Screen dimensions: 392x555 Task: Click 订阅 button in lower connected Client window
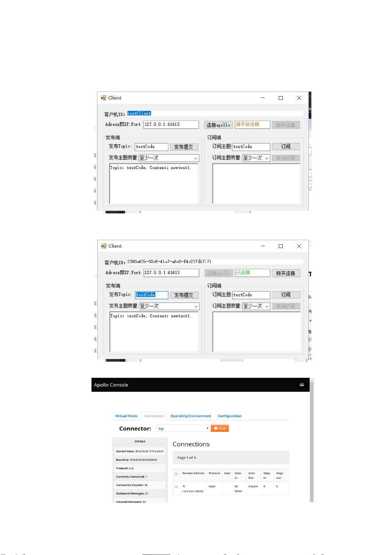pyautogui.click(x=286, y=295)
